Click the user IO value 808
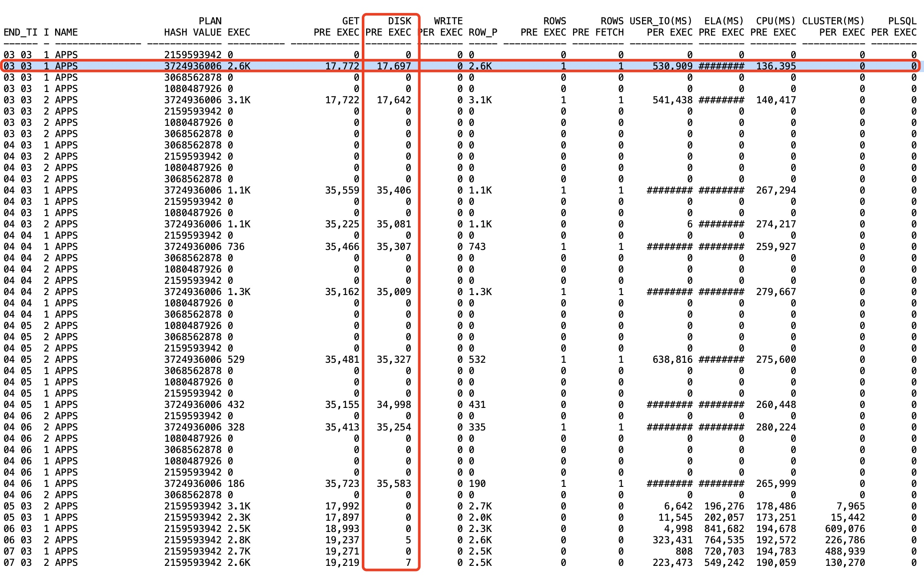The image size is (924, 578). [x=684, y=552]
